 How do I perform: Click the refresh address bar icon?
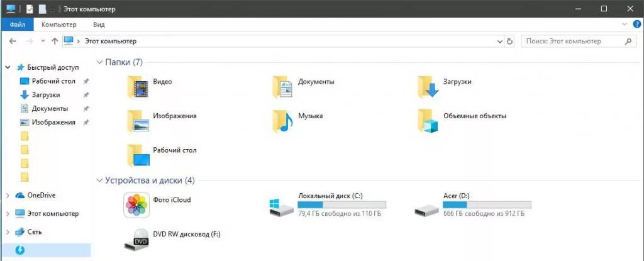coord(509,42)
